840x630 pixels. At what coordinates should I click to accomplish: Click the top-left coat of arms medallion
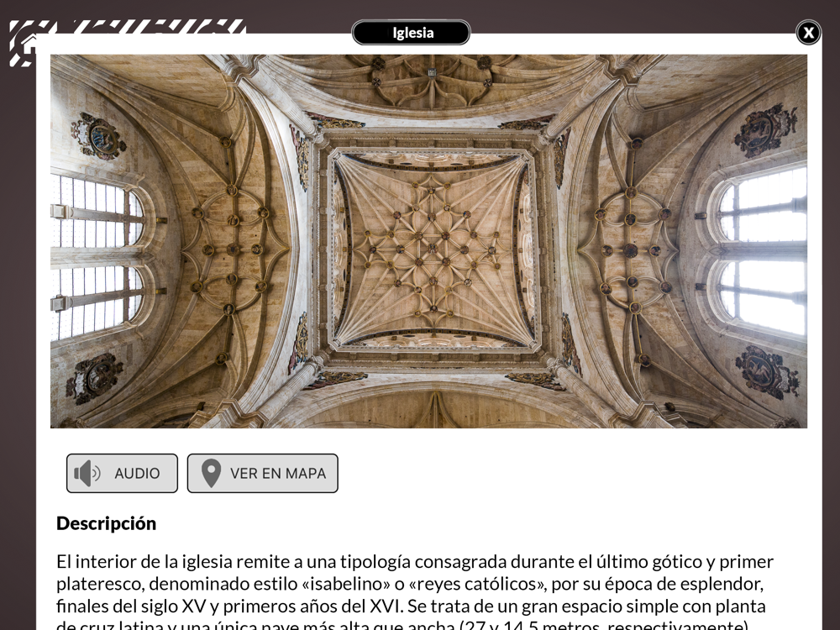point(98,136)
